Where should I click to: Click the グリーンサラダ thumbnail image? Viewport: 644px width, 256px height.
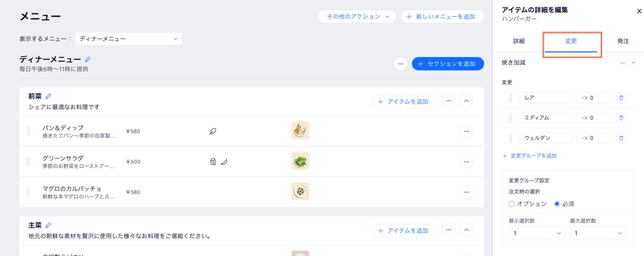pos(300,161)
